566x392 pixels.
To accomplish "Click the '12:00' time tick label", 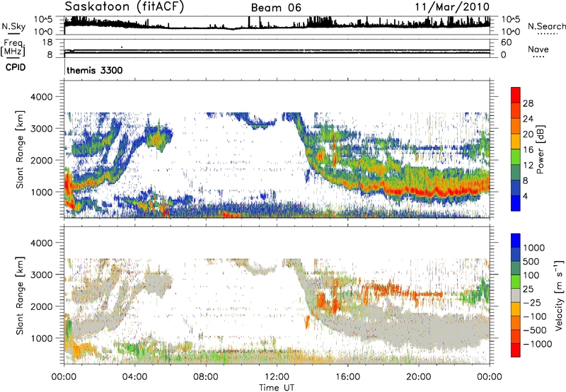I will pos(277,377).
